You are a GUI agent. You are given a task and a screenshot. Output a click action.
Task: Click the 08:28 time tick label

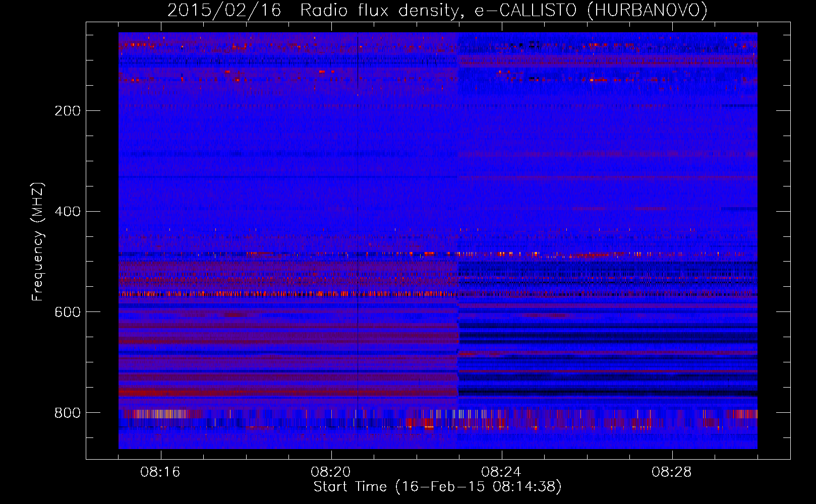[671, 472]
